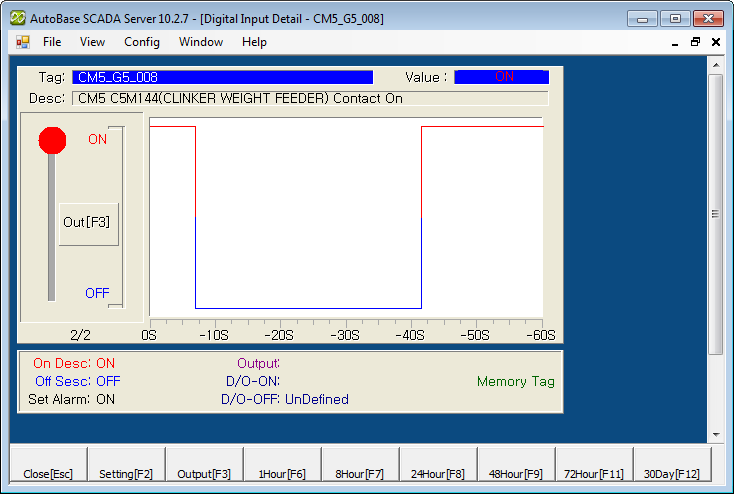
Task: Click the -40S tick label on time axis
Action: pyautogui.click(x=410, y=335)
